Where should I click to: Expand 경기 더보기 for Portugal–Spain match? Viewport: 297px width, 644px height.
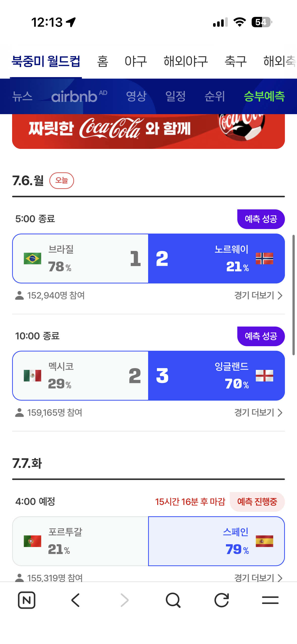click(258, 577)
